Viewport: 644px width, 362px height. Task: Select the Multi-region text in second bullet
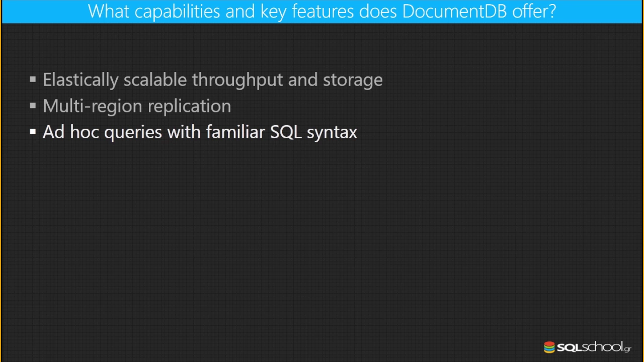point(93,106)
